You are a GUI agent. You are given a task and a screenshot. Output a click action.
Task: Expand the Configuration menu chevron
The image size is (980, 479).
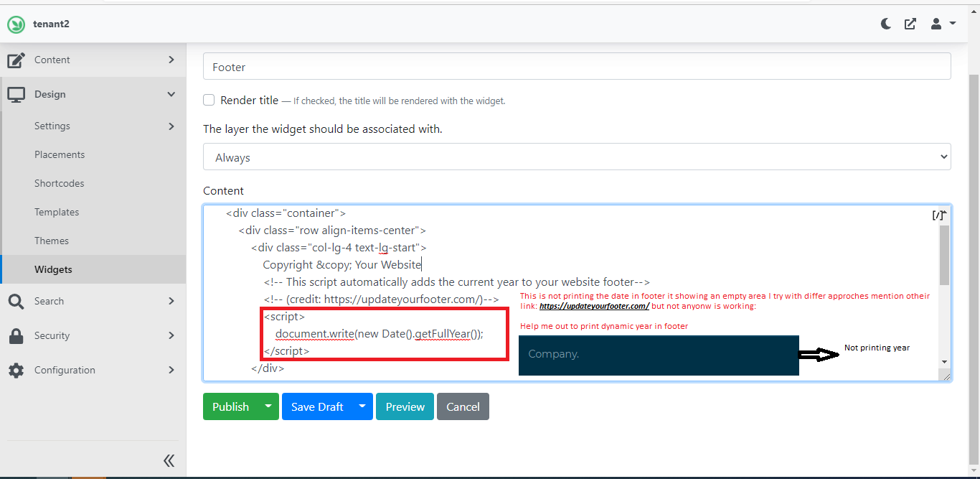171,370
